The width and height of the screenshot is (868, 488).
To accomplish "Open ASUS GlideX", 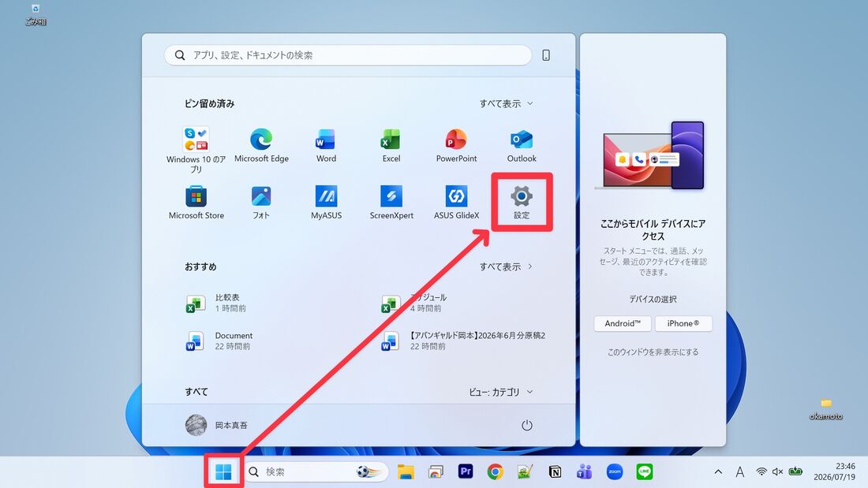I will pos(456,203).
